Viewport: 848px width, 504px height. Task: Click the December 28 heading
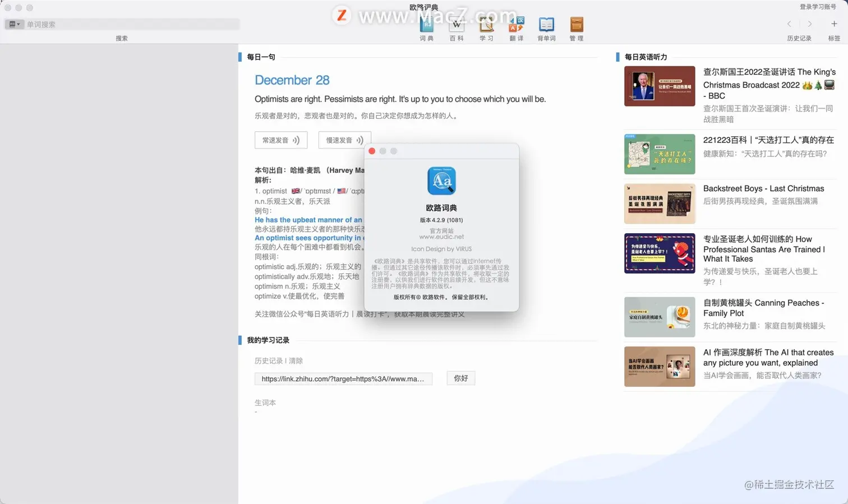click(292, 80)
